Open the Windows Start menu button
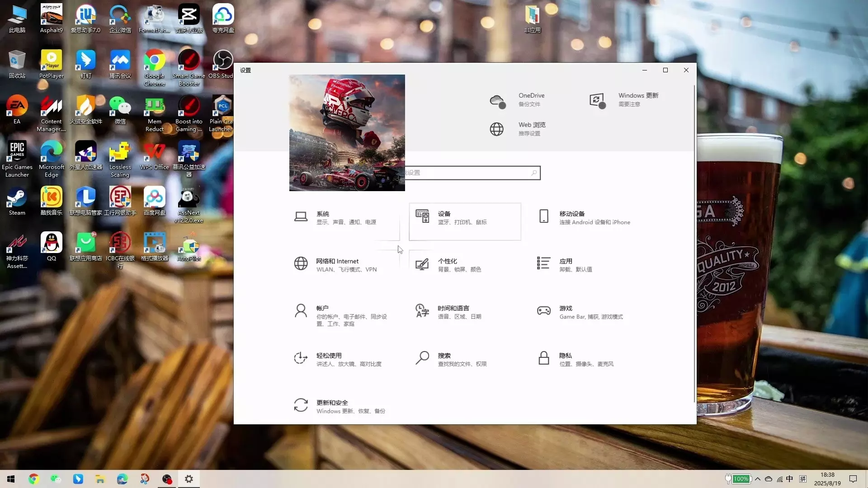868x488 pixels. click(x=11, y=479)
